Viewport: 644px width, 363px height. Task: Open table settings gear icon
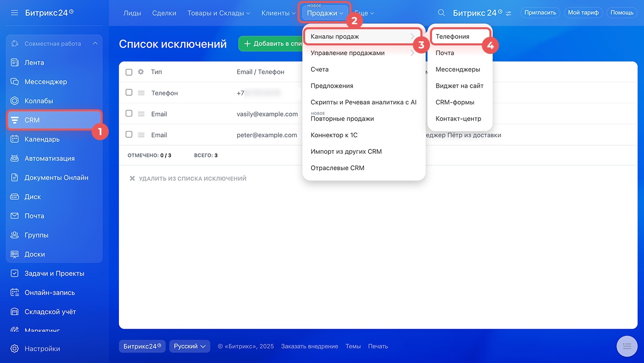(x=141, y=72)
